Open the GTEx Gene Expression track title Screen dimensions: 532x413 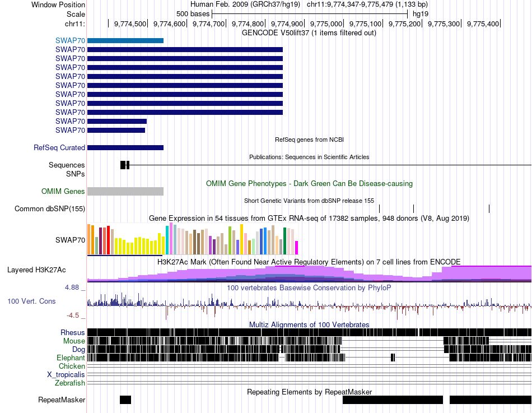309,218
